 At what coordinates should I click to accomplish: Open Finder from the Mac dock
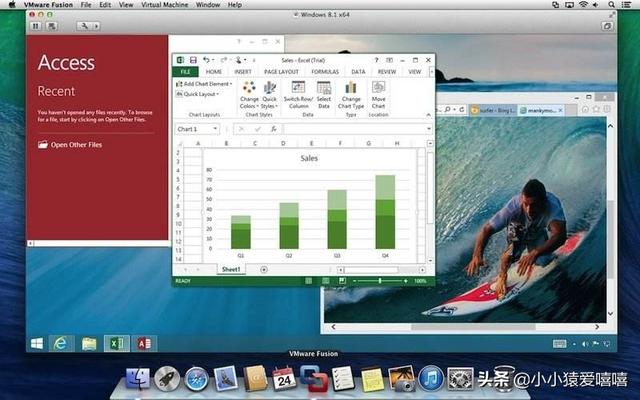[x=138, y=379]
